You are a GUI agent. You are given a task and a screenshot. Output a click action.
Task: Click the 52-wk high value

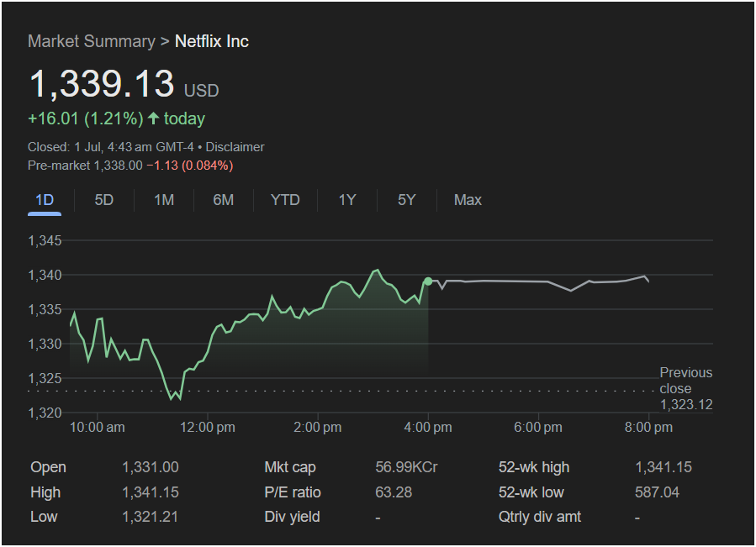663,467
